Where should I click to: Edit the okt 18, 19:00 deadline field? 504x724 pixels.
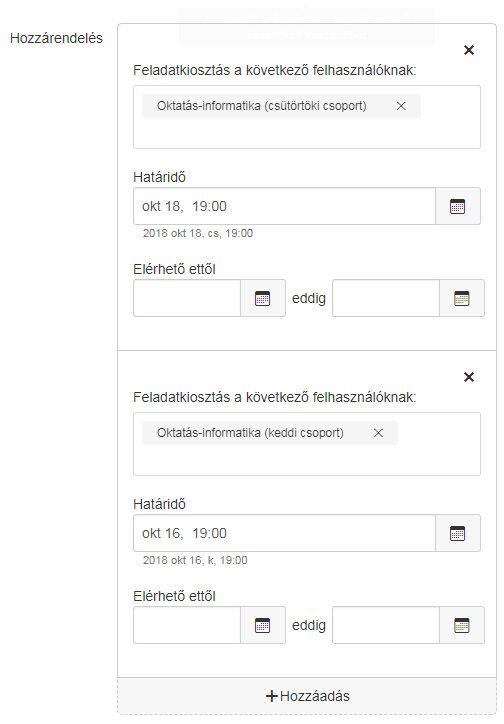click(284, 206)
